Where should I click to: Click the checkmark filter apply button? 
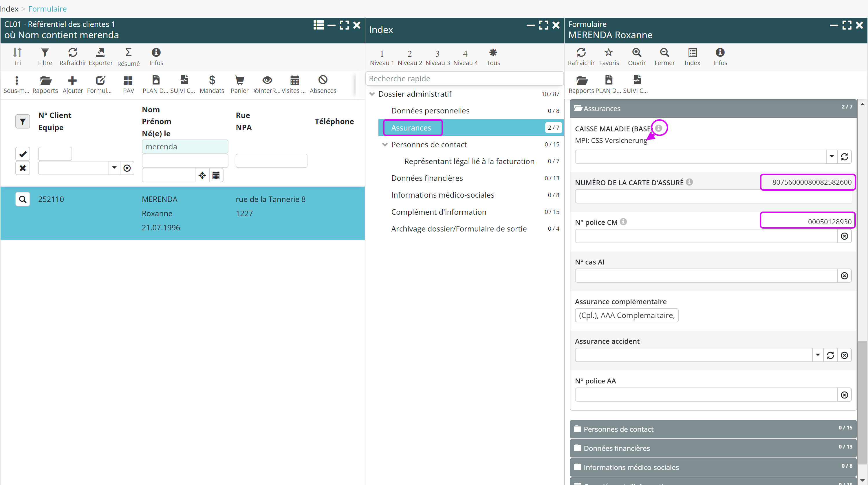coord(23,154)
